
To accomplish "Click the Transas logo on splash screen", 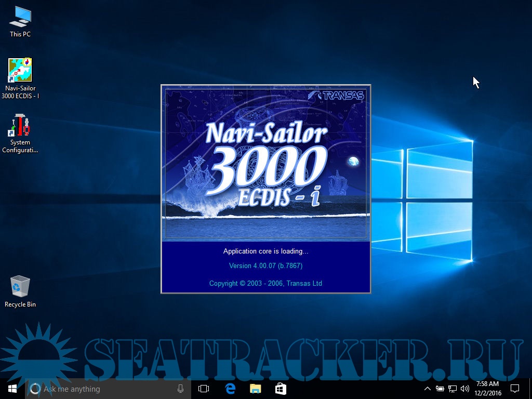I will tap(336, 96).
